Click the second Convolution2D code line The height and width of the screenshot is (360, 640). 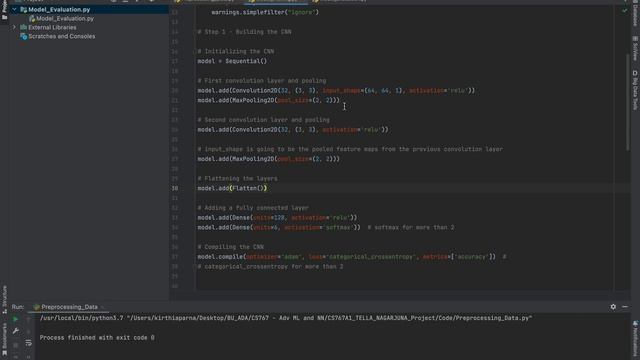(x=293, y=130)
